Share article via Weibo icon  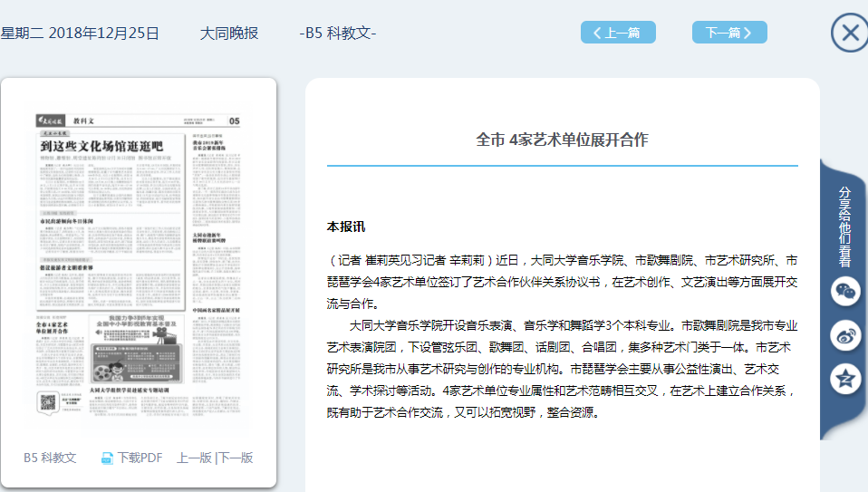pyautogui.click(x=845, y=335)
